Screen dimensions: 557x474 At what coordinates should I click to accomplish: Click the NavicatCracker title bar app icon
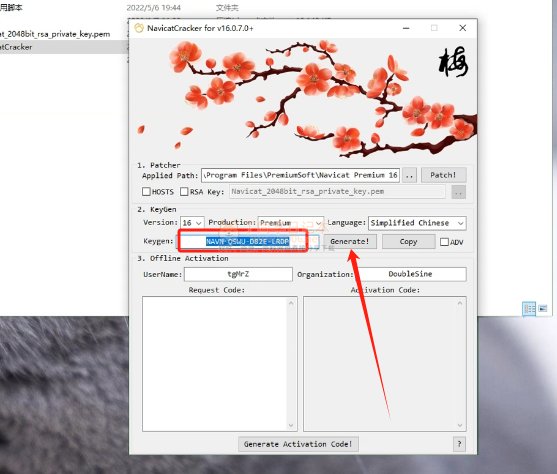[139, 28]
